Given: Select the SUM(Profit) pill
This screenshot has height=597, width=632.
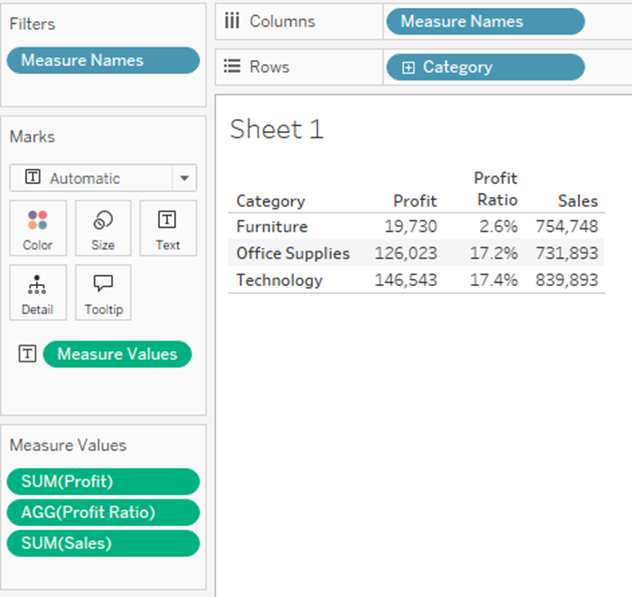Looking at the screenshot, I should 103,481.
